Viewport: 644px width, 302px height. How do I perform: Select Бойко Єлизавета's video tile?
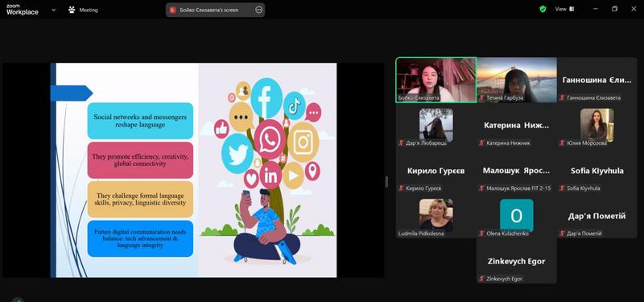[x=436, y=80]
